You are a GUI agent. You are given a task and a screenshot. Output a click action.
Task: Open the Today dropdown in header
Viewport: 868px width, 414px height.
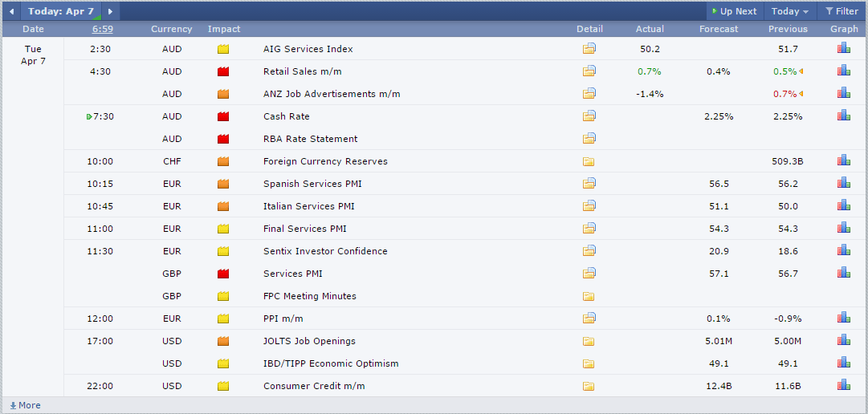pos(790,11)
